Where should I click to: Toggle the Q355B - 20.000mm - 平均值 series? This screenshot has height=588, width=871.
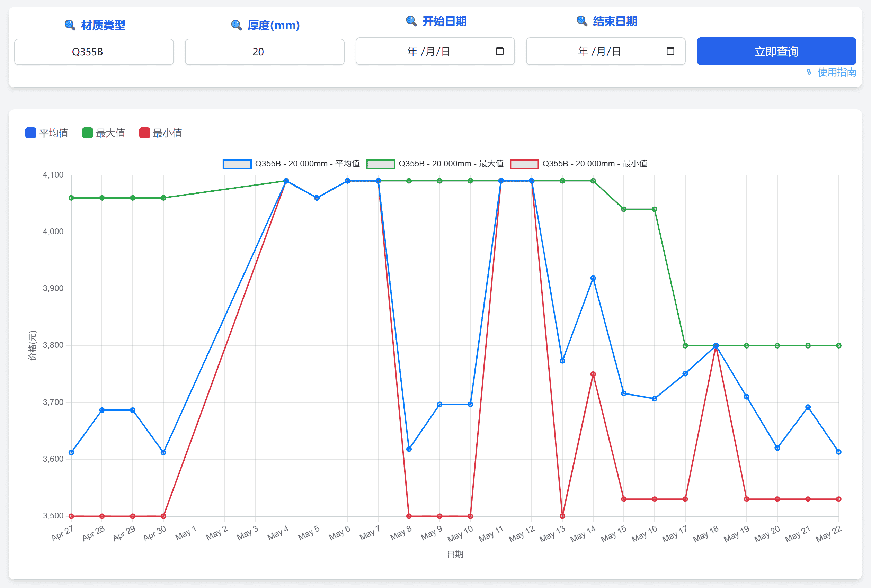click(x=291, y=164)
